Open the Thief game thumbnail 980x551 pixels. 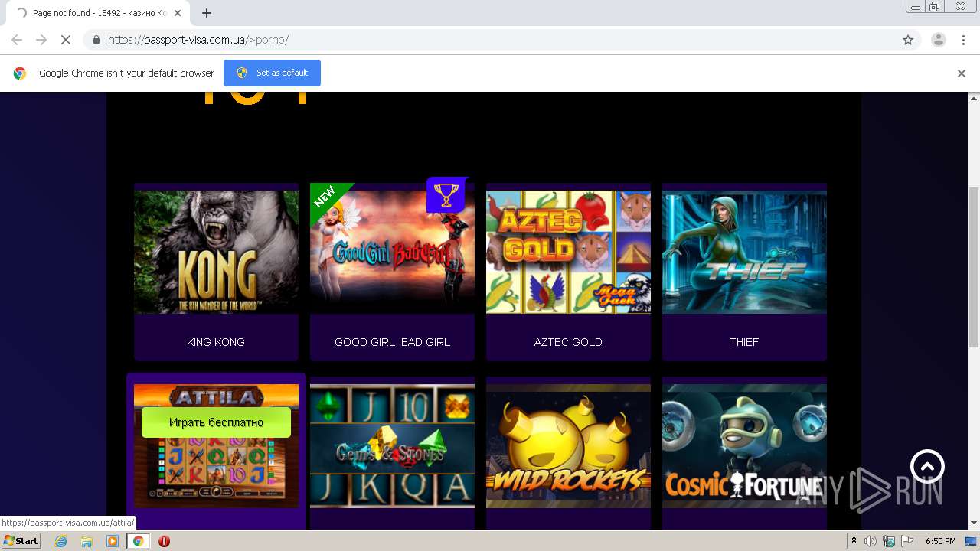pos(744,252)
